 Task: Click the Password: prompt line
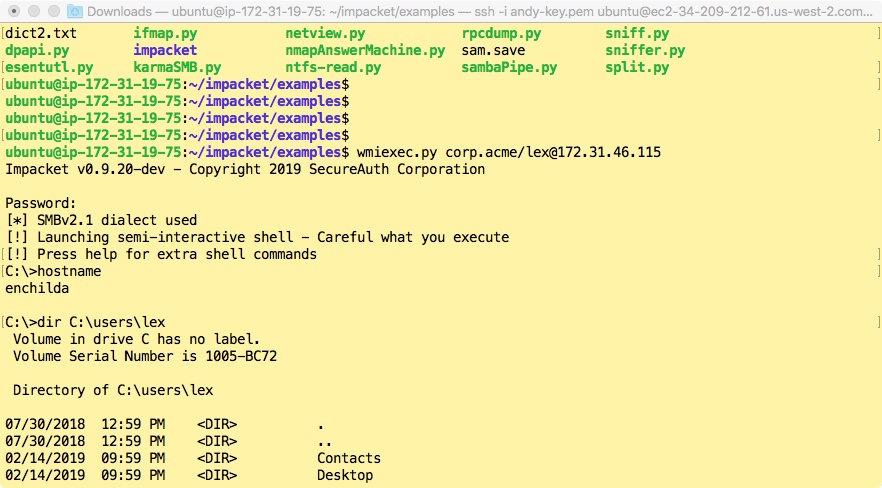pos(41,203)
